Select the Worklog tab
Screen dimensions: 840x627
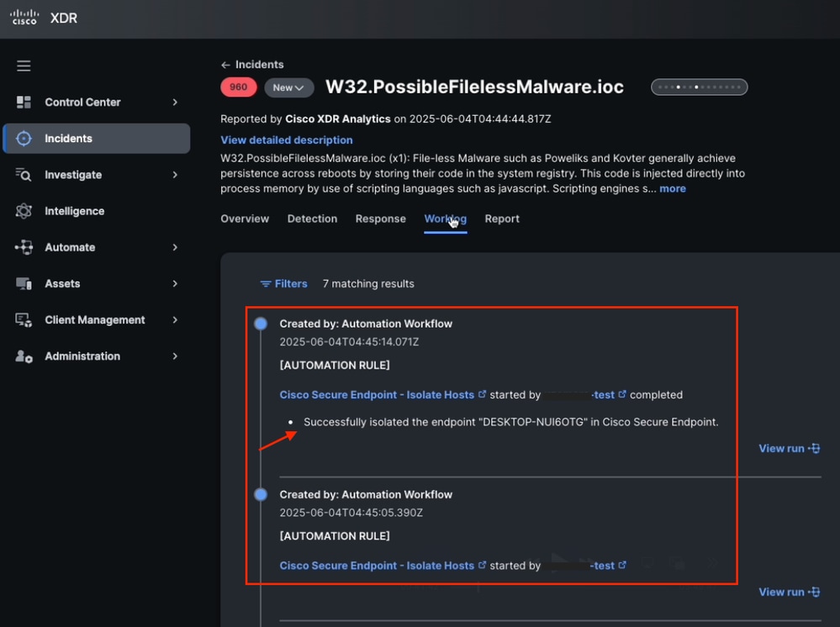(445, 219)
